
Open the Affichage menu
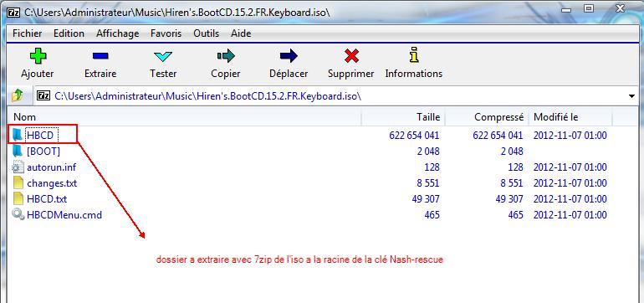(x=117, y=33)
